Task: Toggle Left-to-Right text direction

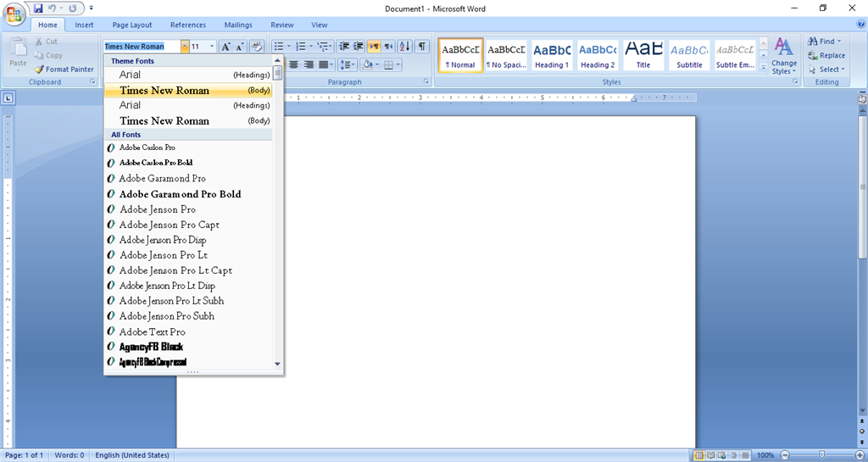Action: coord(374,47)
